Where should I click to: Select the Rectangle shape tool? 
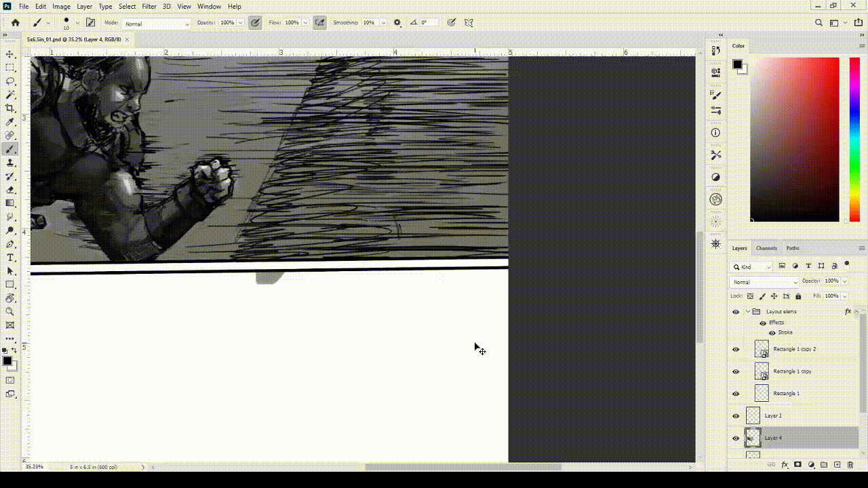pyautogui.click(x=10, y=285)
